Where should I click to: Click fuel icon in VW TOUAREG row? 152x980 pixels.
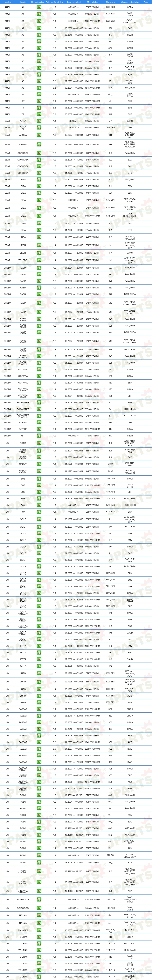(x=39, y=930)
